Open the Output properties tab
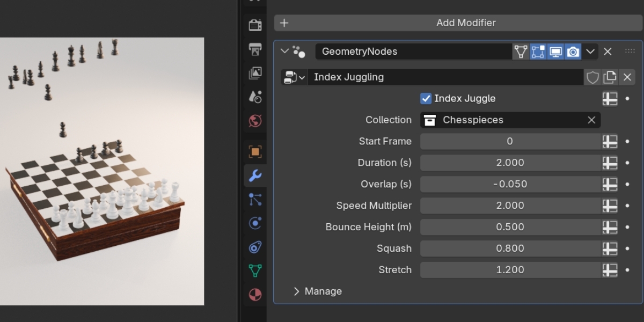The height and width of the screenshot is (322, 644). (255, 49)
